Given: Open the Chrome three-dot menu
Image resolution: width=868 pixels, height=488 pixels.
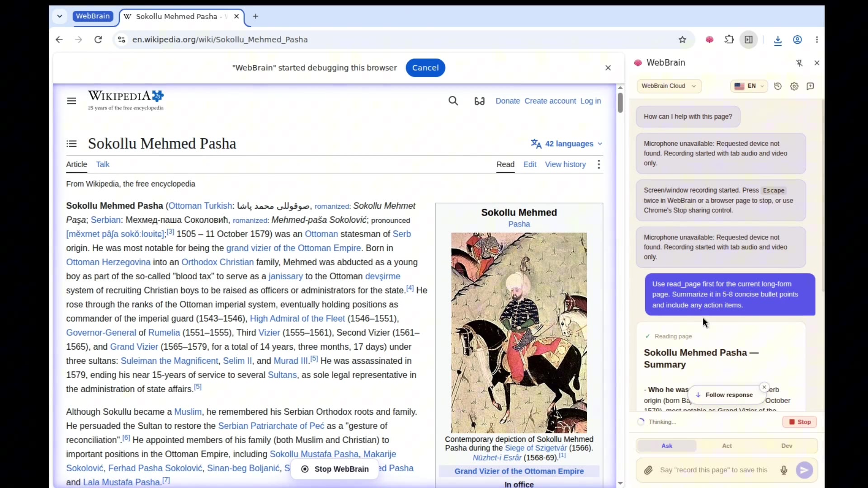Looking at the screenshot, I should (x=817, y=40).
